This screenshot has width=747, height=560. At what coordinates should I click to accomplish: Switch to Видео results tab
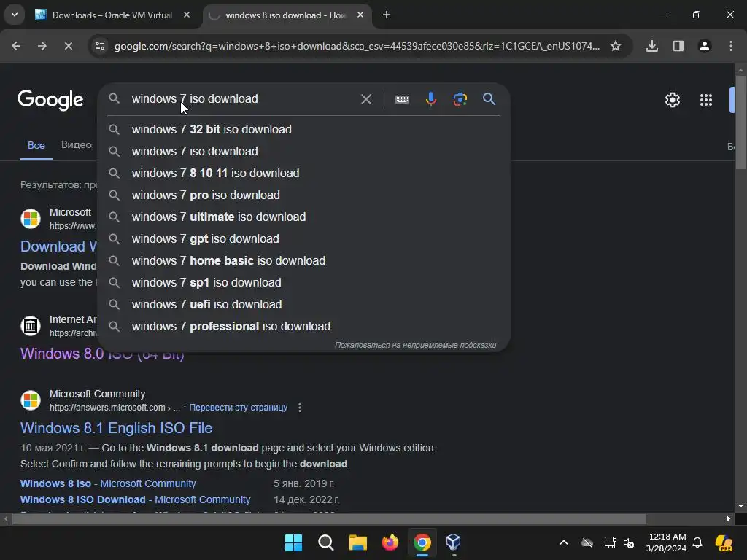[76, 145]
